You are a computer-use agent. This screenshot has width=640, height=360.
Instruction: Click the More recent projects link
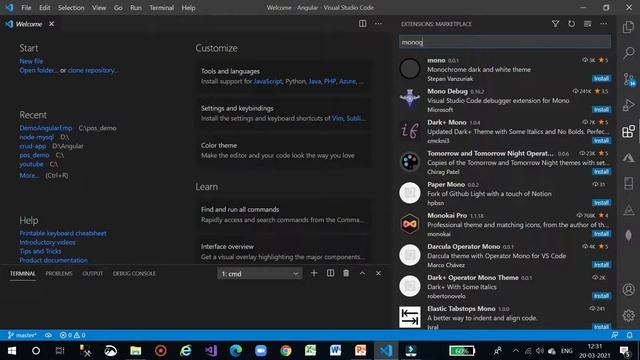click(x=29, y=176)
